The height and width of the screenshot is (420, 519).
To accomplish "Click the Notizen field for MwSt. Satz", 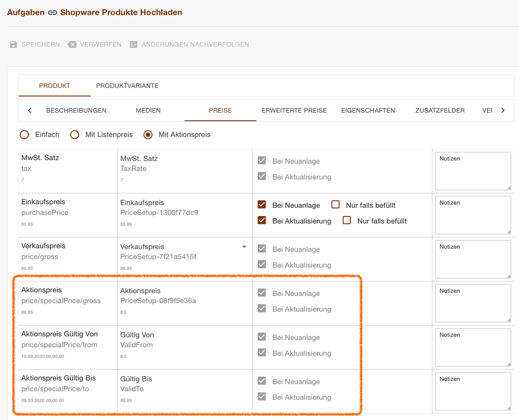I will point(473,171).
